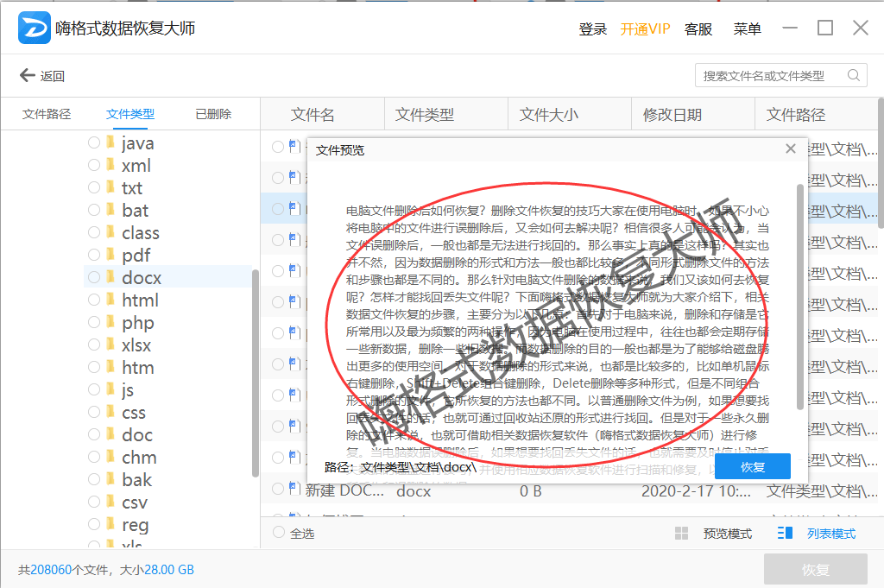Image resolution: width=884 pixels, height=588 pixels.
Task: Sort by the 文件路径 column header
Action: coord(795,115)
